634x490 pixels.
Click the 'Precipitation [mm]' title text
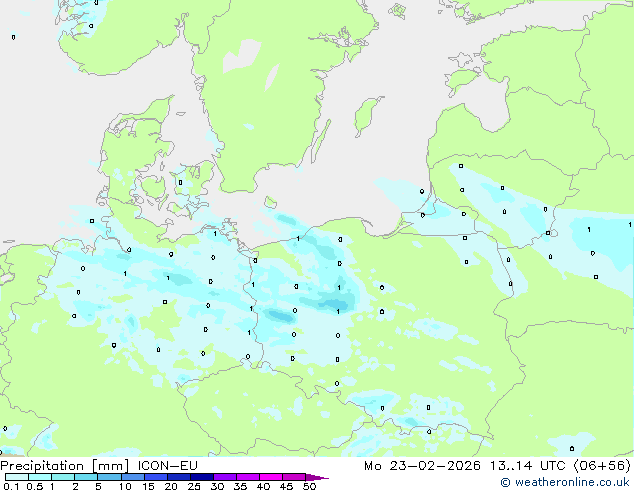pos(65,466)
